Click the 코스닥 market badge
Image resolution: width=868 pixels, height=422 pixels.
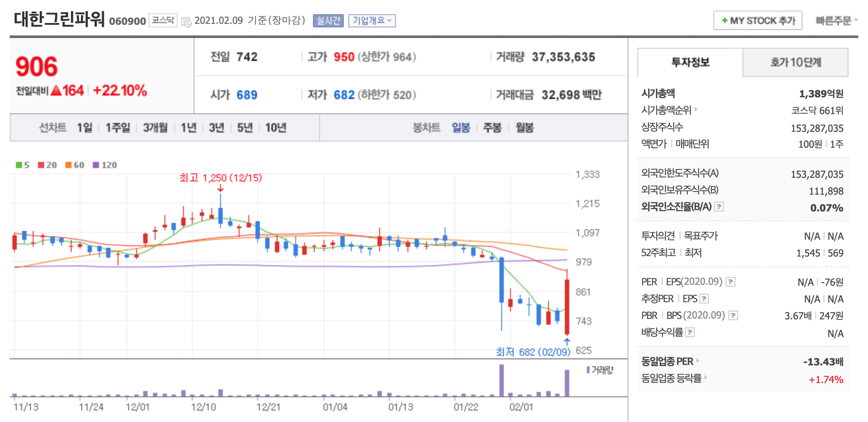coord(163,20)
